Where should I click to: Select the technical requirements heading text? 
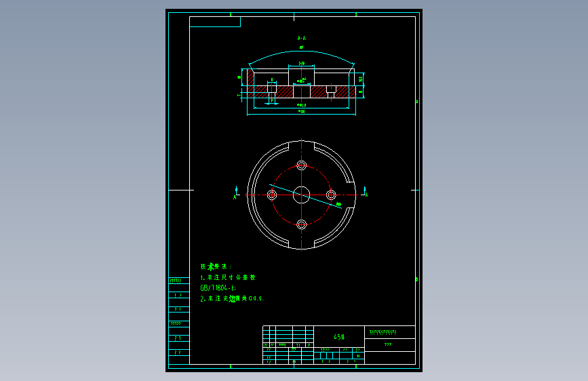(216, 266)
